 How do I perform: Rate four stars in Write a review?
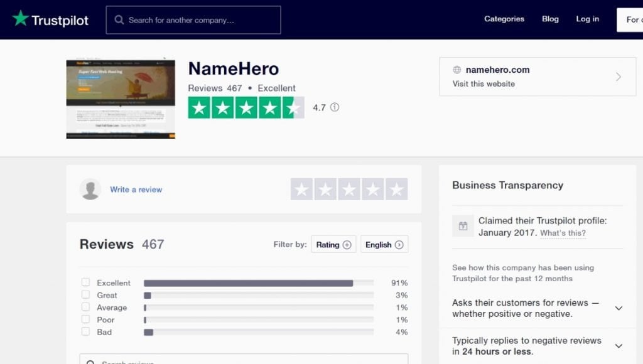point(373,189)
